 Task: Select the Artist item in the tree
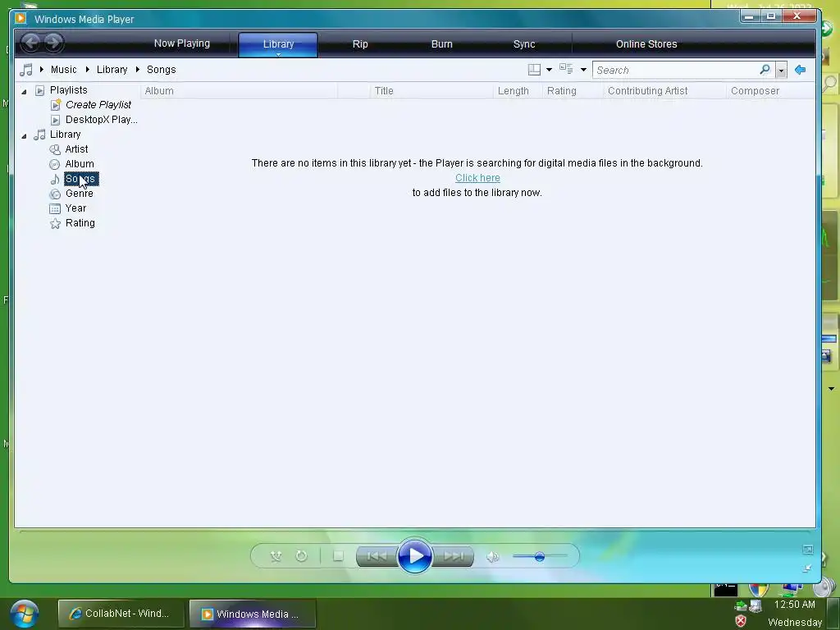tap(76, 149)
